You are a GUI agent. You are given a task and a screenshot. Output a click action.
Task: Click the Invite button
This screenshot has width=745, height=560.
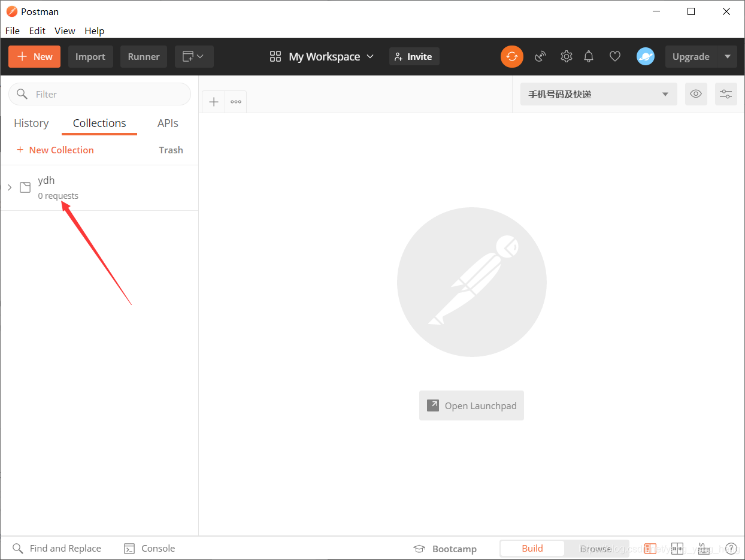(414, 56)
